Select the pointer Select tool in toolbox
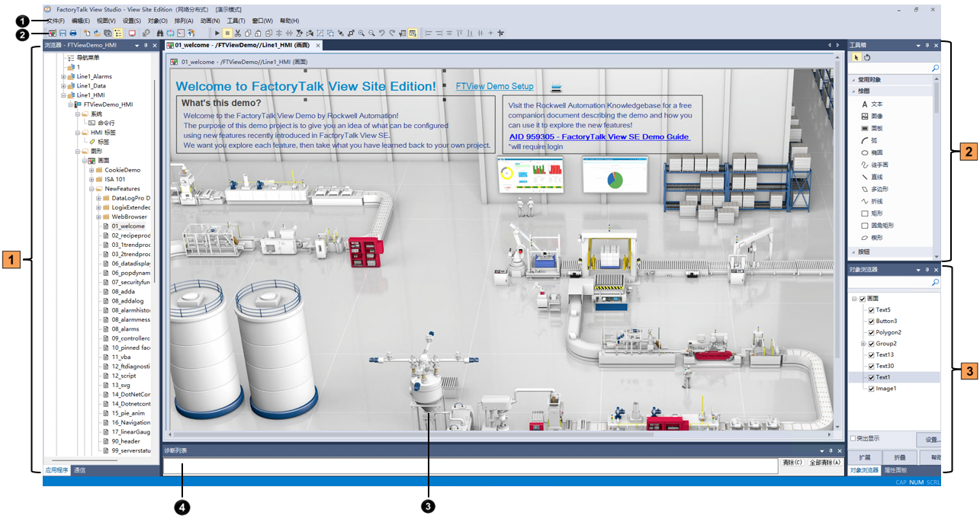This screenshot has height=519, width=980. (856, 57)
